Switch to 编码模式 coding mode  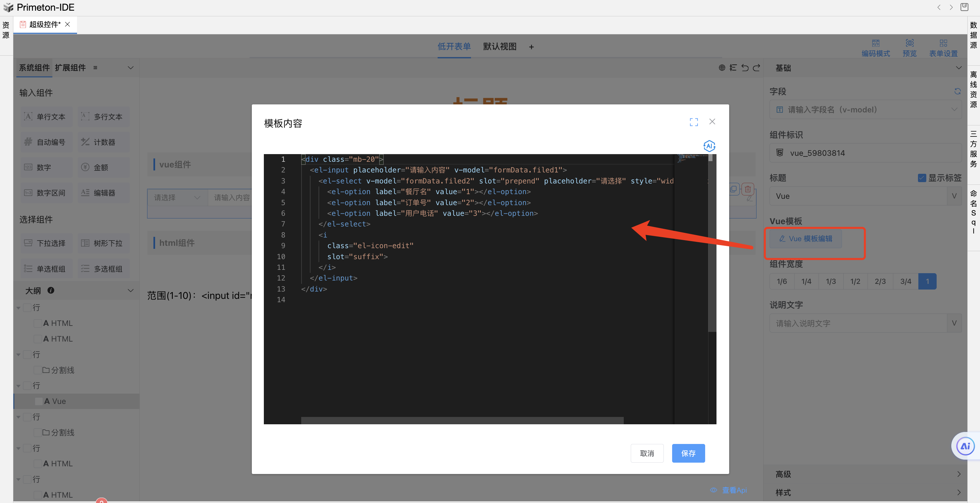(875, 48)
